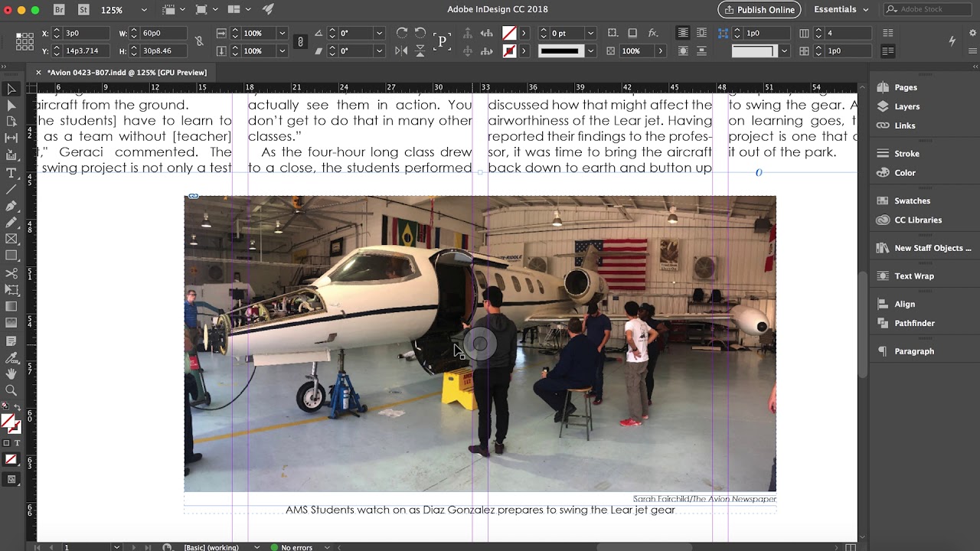Click the stroke color swatch in control bar
The height and width of the screenshot is (551, 980).
coord(509,51)
